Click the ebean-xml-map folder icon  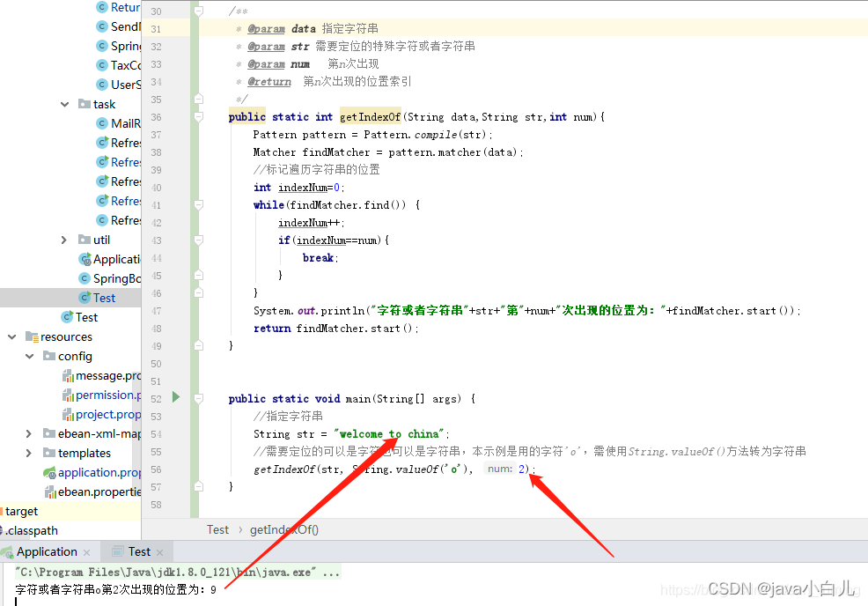tap(49, 433)
